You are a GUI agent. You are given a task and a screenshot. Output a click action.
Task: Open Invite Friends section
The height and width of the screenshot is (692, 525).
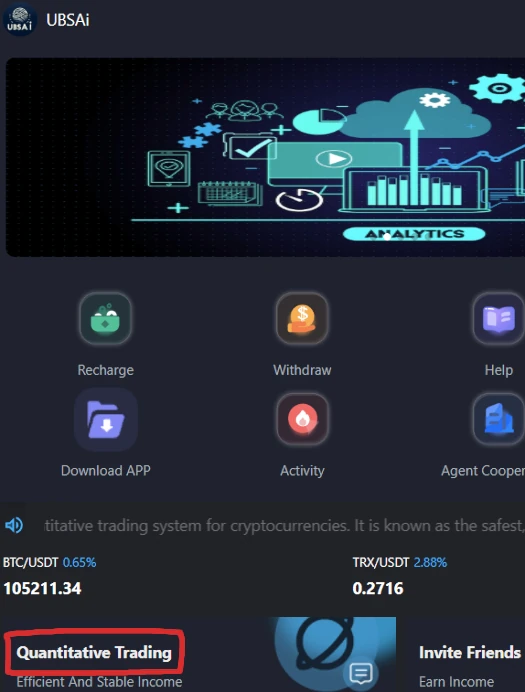click(470, 652)
